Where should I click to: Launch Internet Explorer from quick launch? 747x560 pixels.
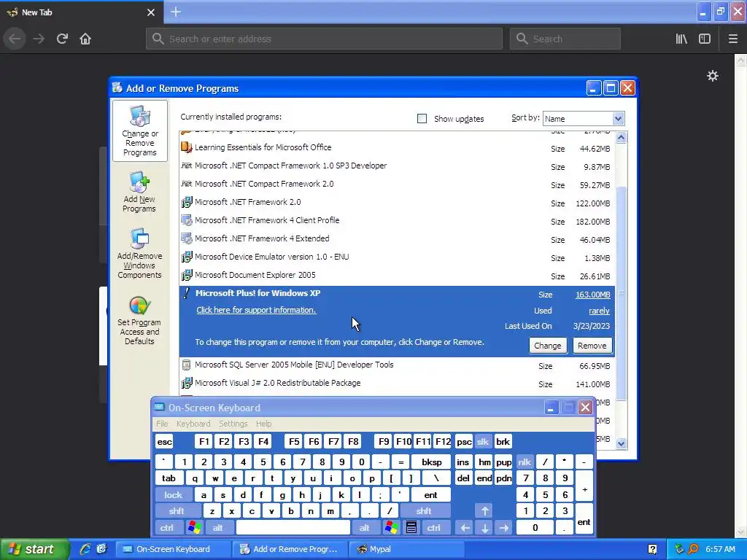coord(85,549)
